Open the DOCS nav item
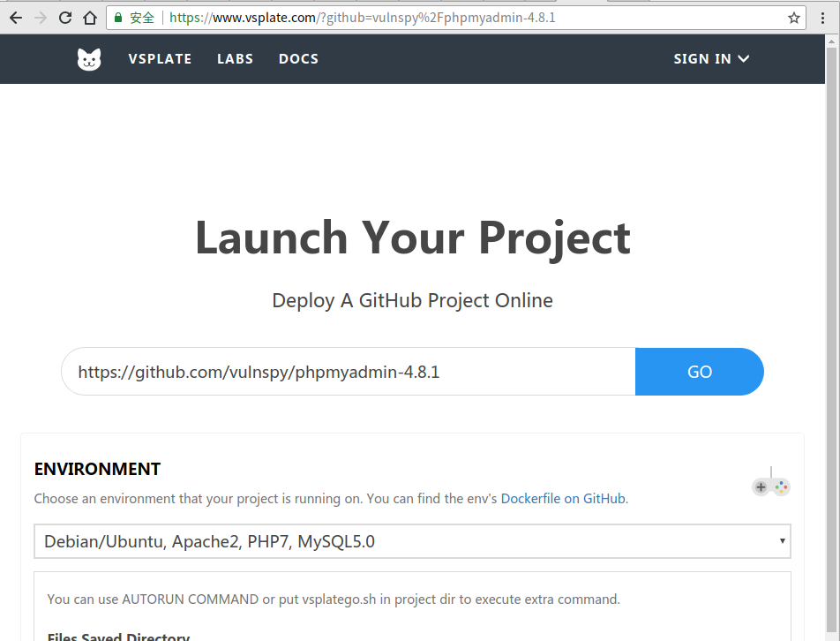 [x=298, y=59]
